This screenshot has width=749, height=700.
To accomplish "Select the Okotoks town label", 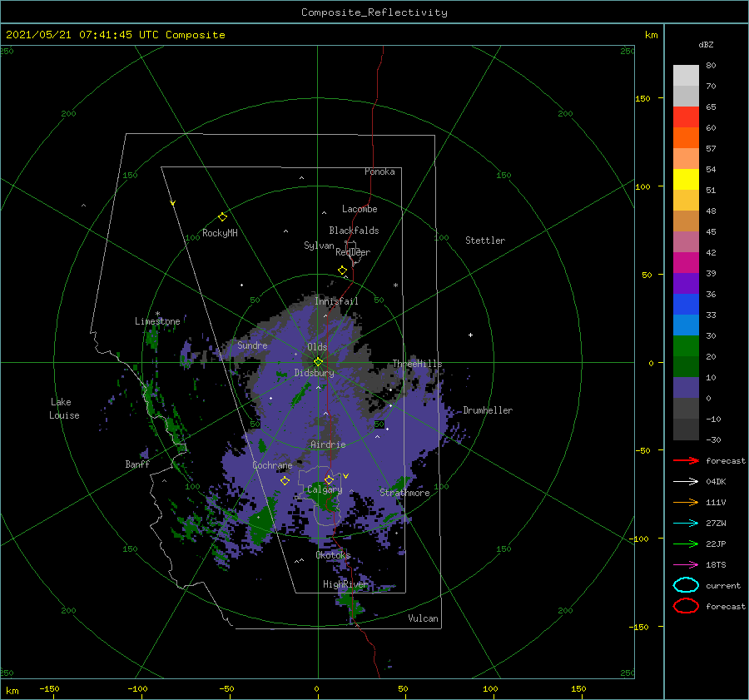I will tap(333, 554).
